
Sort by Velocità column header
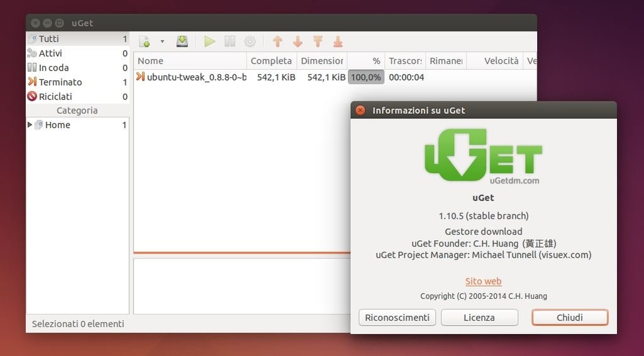(494, 61)
